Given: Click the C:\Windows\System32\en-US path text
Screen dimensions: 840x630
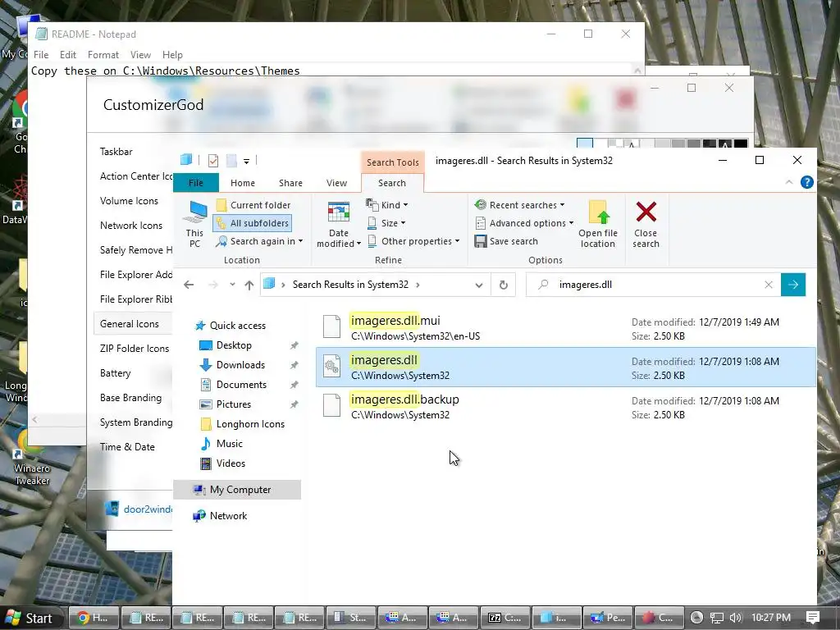Looking at the screenshot, I should [x=416, y=336].
